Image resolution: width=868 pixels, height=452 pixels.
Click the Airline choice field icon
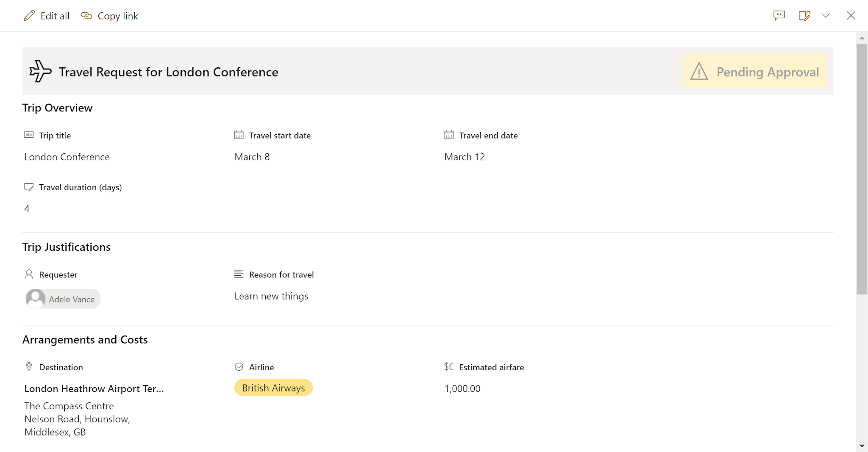coord(239,366)
